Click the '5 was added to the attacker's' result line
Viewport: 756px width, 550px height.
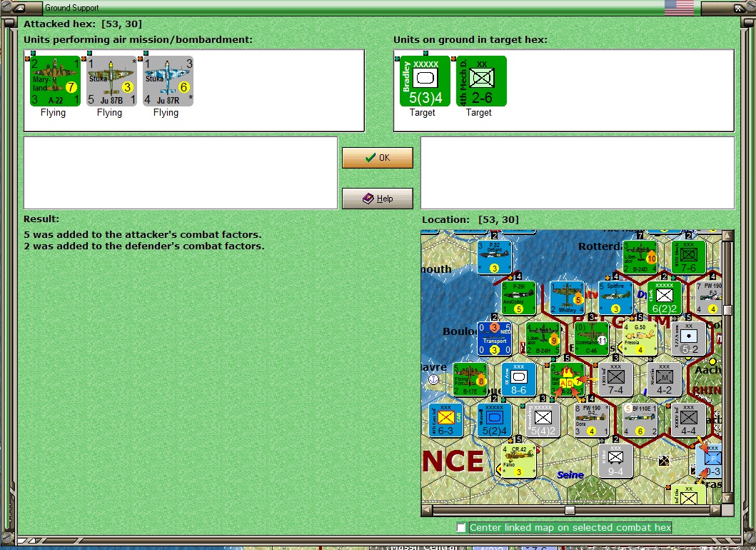(x=143, y=234)
